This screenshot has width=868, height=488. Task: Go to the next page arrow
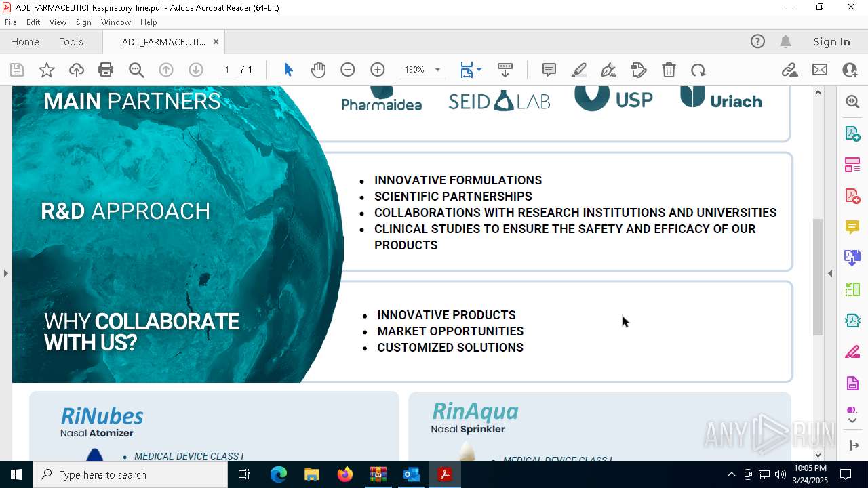(x=196, y=70)
